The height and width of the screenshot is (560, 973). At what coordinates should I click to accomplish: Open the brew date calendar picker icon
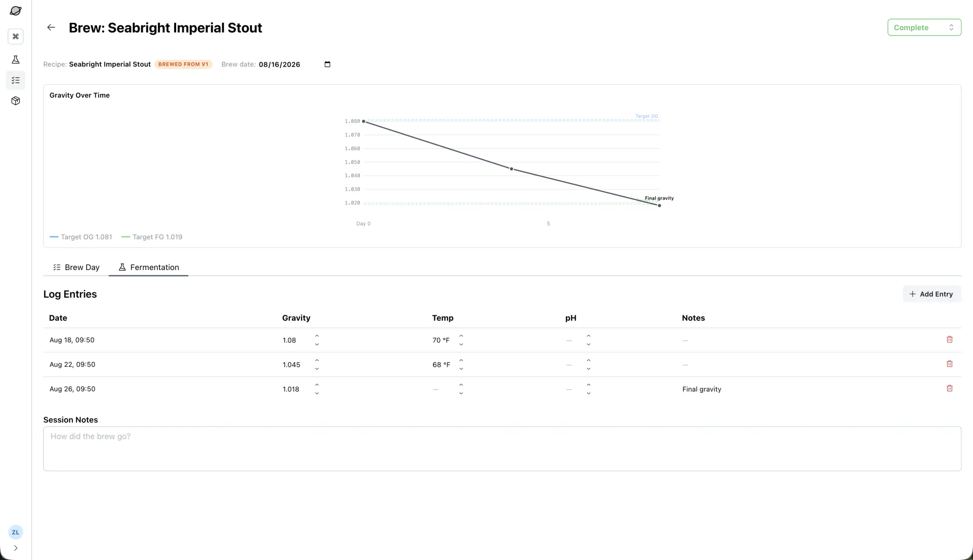[327, 64]
